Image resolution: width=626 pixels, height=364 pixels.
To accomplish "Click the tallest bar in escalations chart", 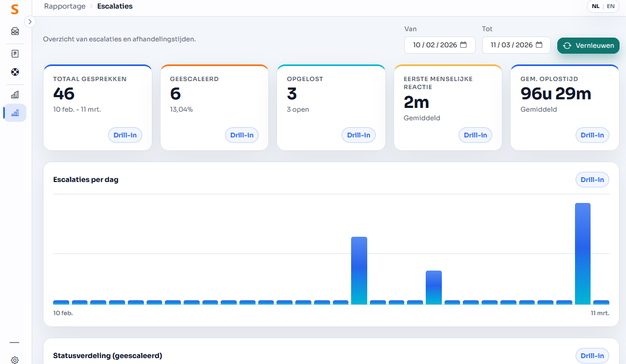I will pyautogui.click(x=583, y=253).
